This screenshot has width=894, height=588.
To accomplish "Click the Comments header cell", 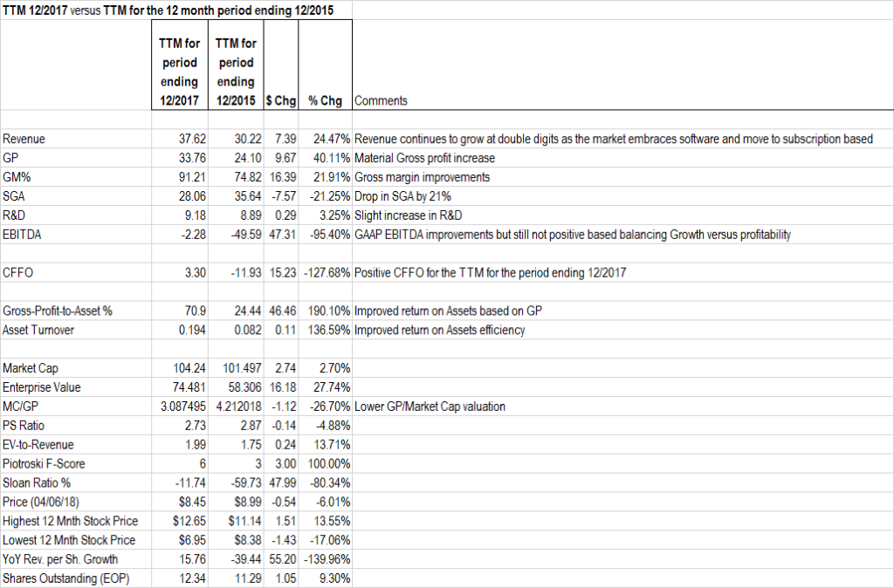I will click(x=381, y=100).
